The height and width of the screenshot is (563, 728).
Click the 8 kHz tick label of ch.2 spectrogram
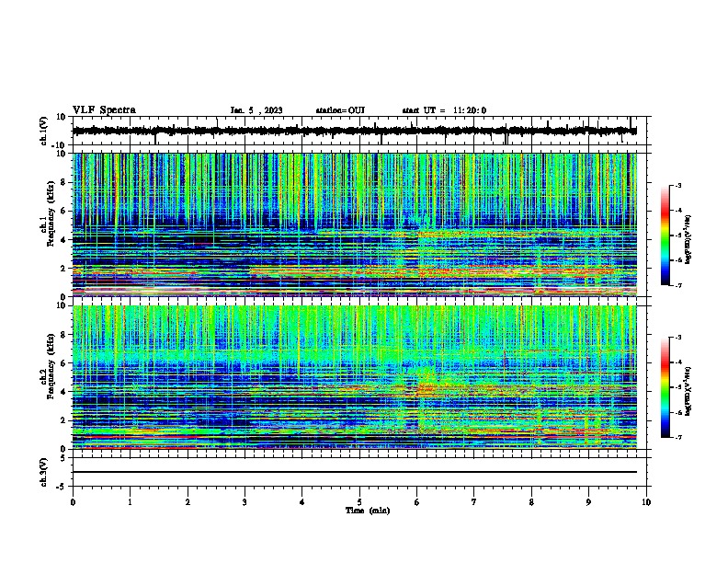63,335
